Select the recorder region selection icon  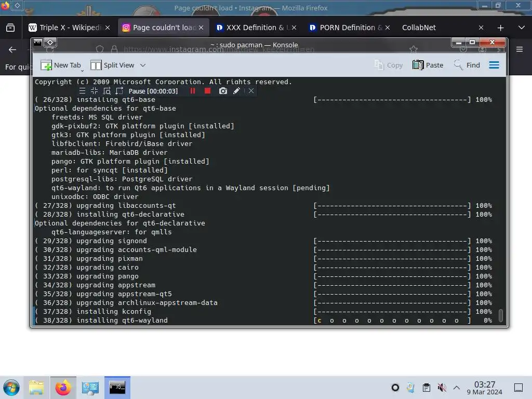point(119,91)
